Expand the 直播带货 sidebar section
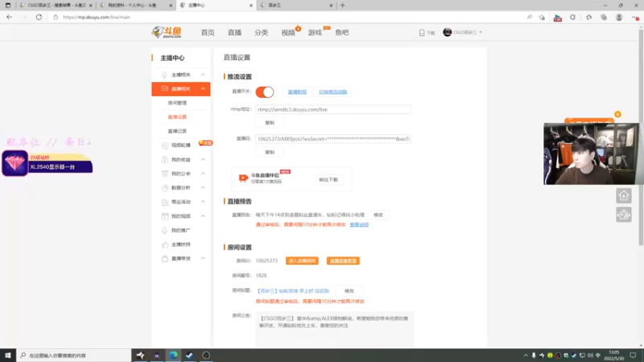The image size is (644, 362). point(203,258)
